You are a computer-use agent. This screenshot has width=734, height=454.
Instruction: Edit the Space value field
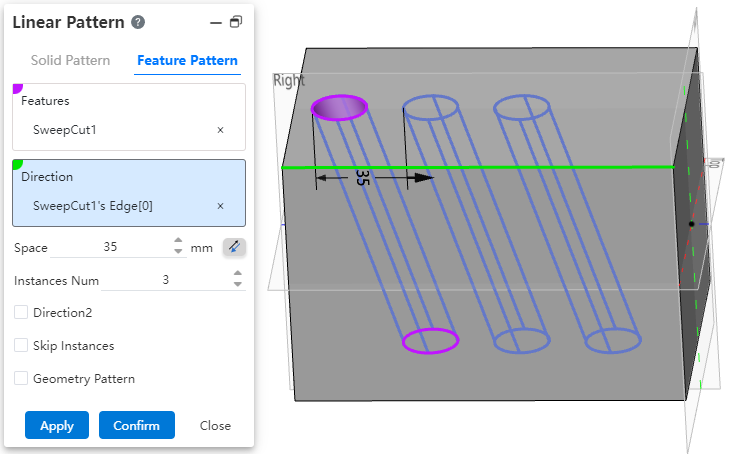point(111,247)
